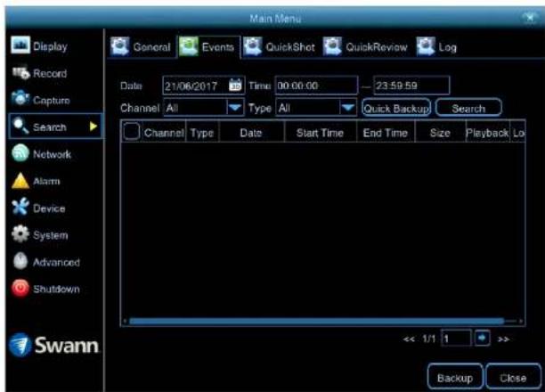Viewport: 545px width, 392px height.
Task: Click the Search button beside Quick Backup
Action: pyautogui.click(x=468, y=108)
